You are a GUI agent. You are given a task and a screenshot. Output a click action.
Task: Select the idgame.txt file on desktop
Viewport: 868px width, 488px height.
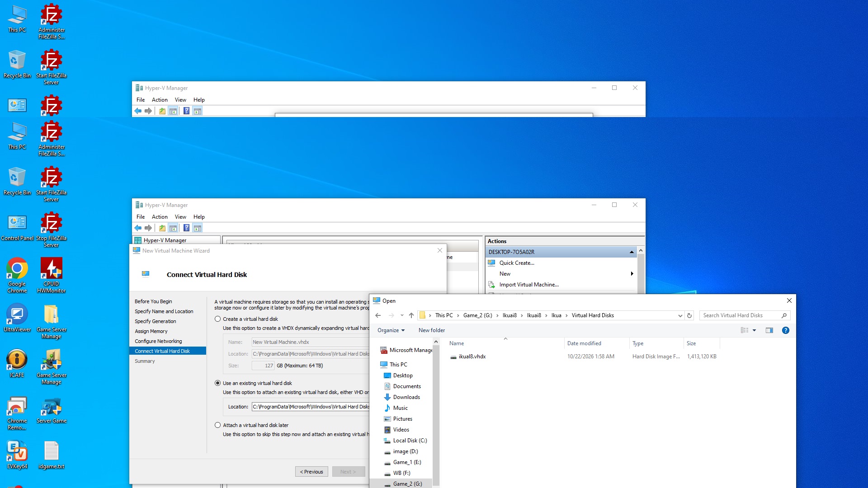click(x=52, y=455)
